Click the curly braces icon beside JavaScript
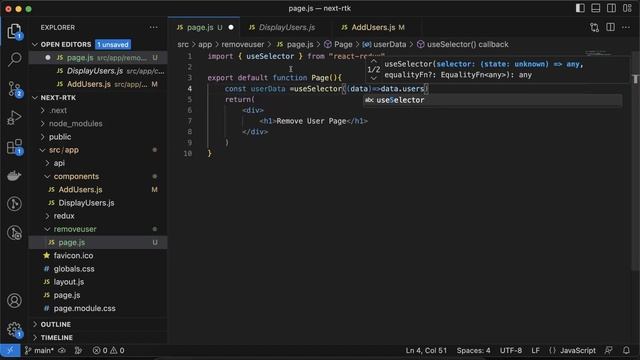This screenshot has width=640, height=360. pyautogui.click(x=552, y=350)
